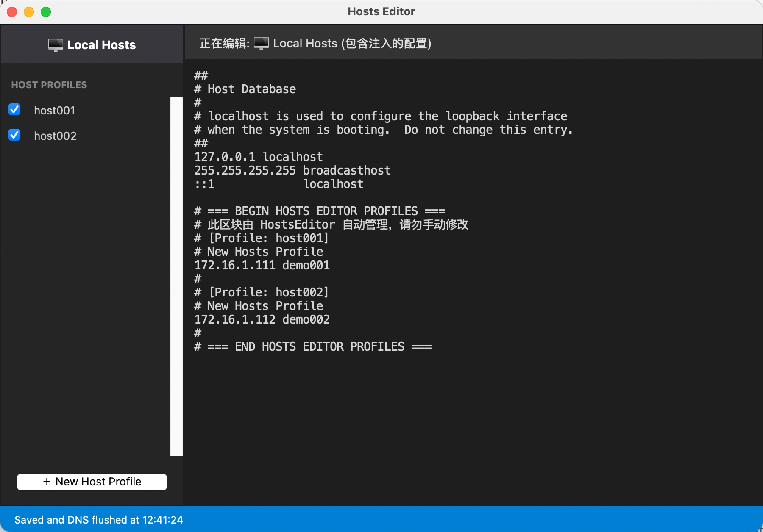Click the BEGIN HOSTS EDITOR PROFILES line
Image resolution: width=763 pixels, height=532 pixels.
(x=320, y=211)
